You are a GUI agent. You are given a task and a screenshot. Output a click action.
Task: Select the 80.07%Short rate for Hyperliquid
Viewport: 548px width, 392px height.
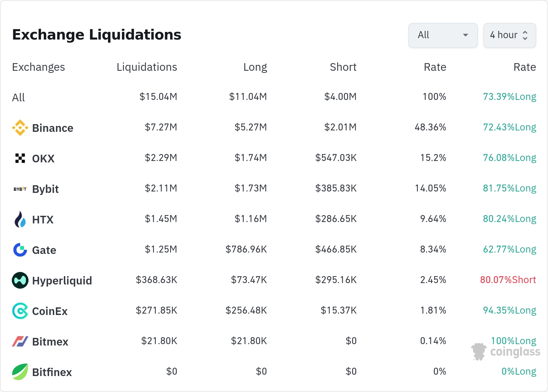[508, 280]
